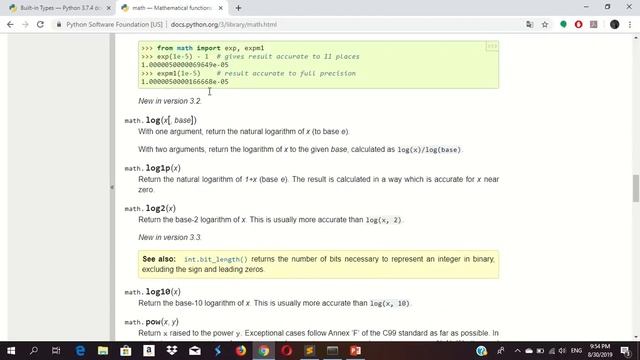Click the OneDrive cloud tray icon
Viewport: 640px width, 360px height.
click(x=529, y=351)
